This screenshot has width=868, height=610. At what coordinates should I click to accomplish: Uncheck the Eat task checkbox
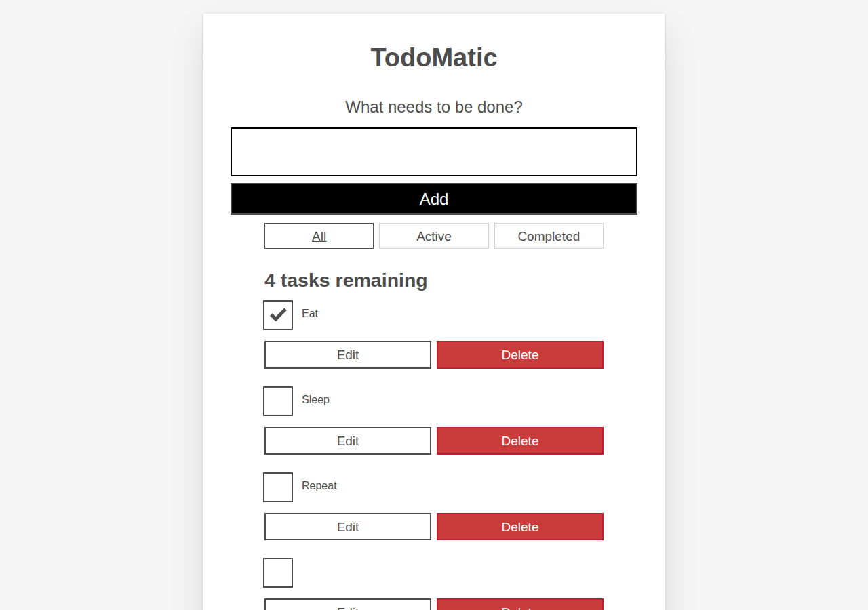click(x=278, y=315)
